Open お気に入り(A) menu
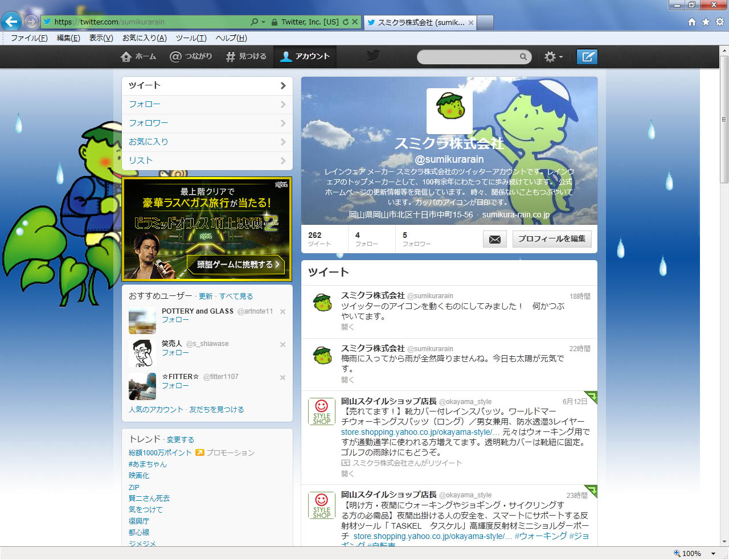The height and width of the screenshot is (560, 729). (x=145, y=38)
